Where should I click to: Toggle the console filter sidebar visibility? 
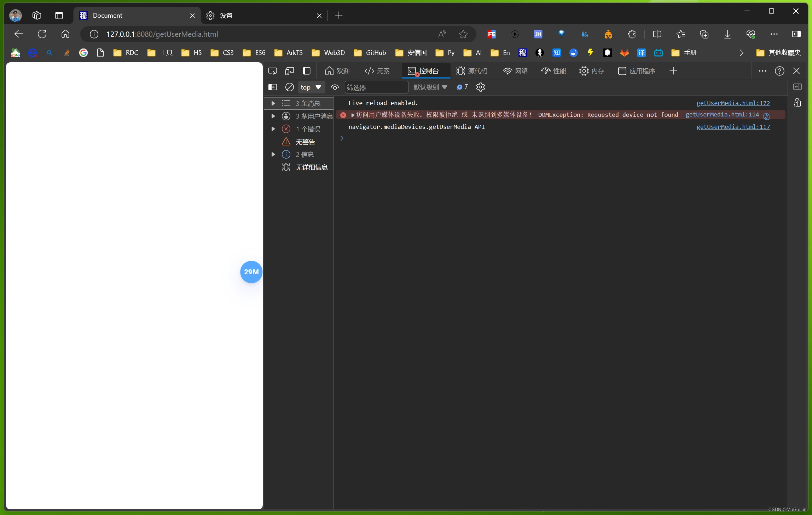pyautogui.click(x=273, y=87)
